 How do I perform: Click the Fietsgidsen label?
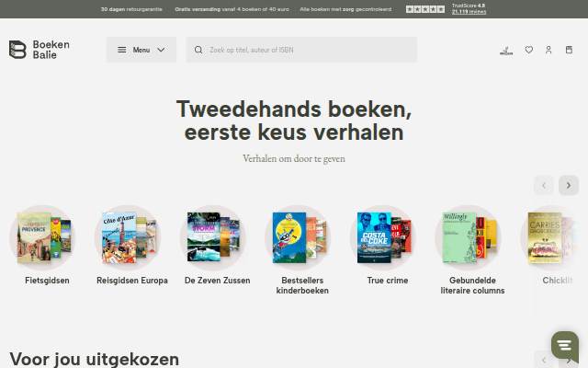coord(47,281)
